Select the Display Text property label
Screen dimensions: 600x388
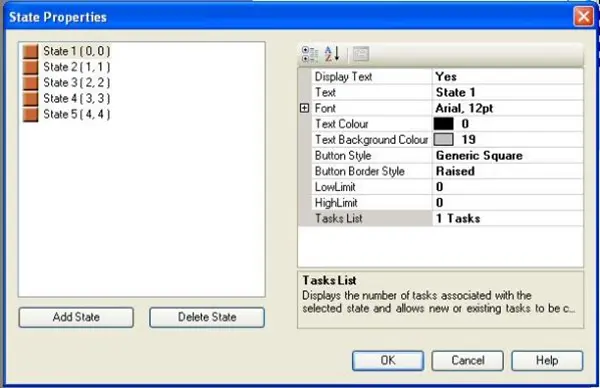[372, 77]
